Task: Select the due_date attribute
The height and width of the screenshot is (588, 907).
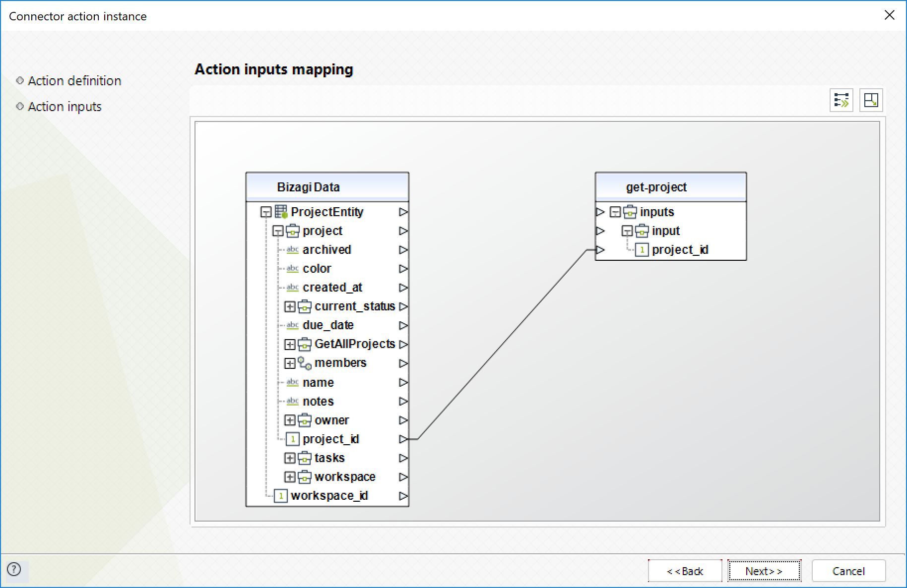Action: pos(328,325)
